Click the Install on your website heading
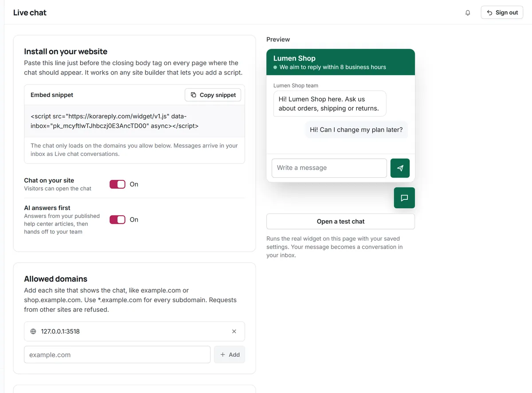The width and height of the screenshot is (532, 393). point(66,51)
